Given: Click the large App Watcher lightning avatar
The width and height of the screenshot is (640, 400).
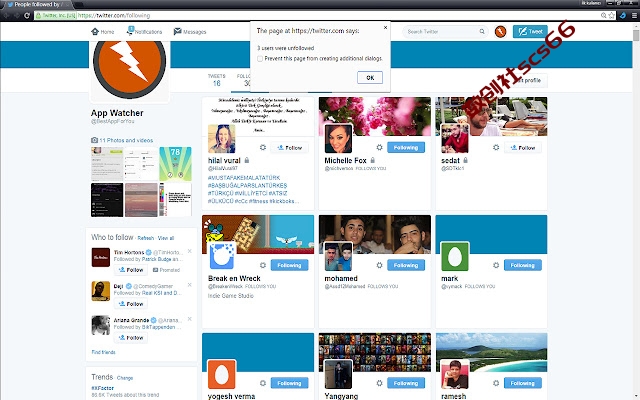Looking at the screenshot, I should click(129, 62).
